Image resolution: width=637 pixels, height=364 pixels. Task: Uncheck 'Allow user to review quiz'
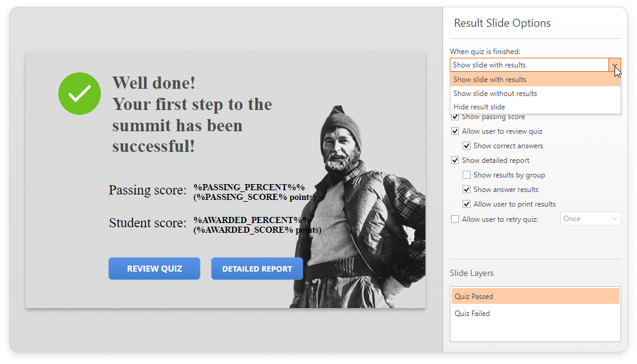[x=455, y=131]
